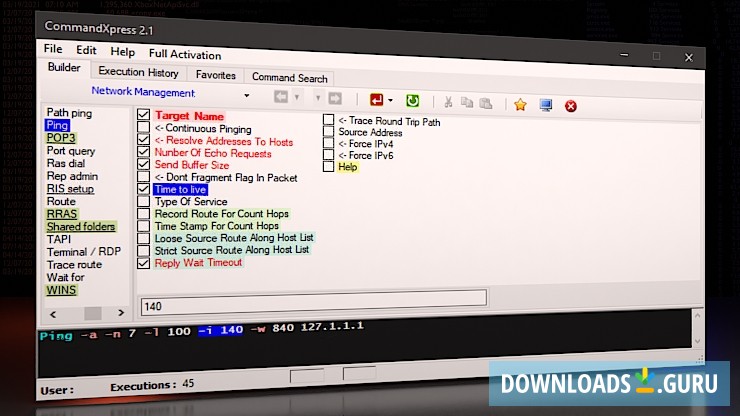This screenshot has width=740, height=416.
Task: Select Ras dial command
Action: [x=66, y=163]
